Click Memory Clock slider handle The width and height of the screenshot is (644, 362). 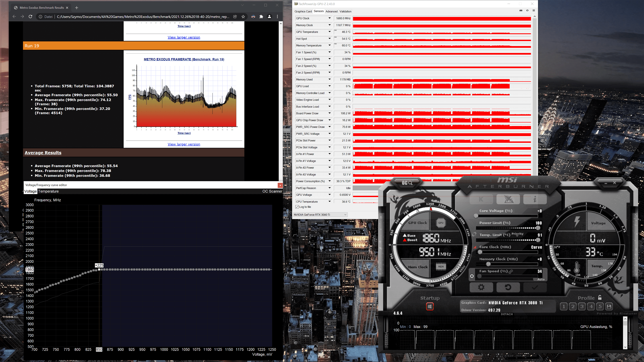coord(488,264)
